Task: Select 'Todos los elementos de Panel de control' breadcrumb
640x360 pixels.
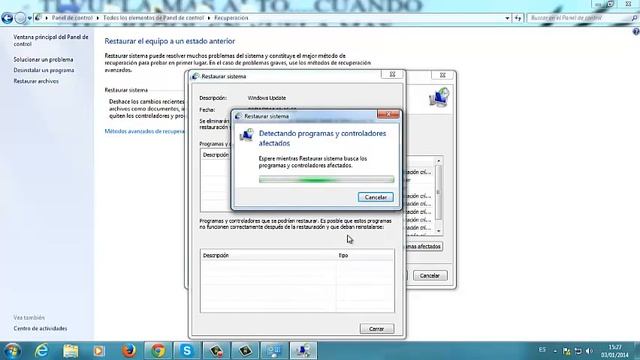Action: 153,18
